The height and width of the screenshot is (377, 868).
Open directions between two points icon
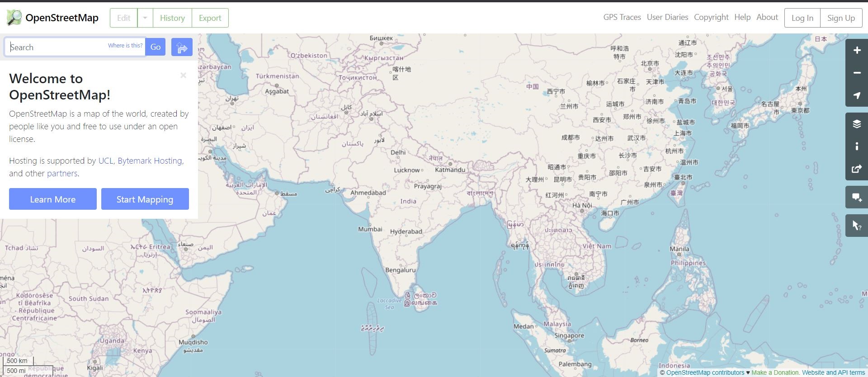click(x=182, y=47)
